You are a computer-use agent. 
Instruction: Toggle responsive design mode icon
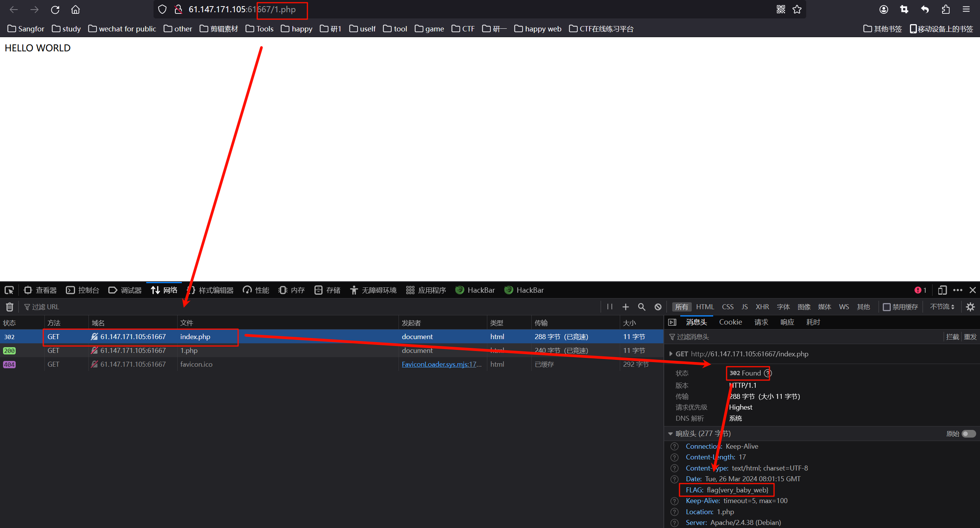942,290
